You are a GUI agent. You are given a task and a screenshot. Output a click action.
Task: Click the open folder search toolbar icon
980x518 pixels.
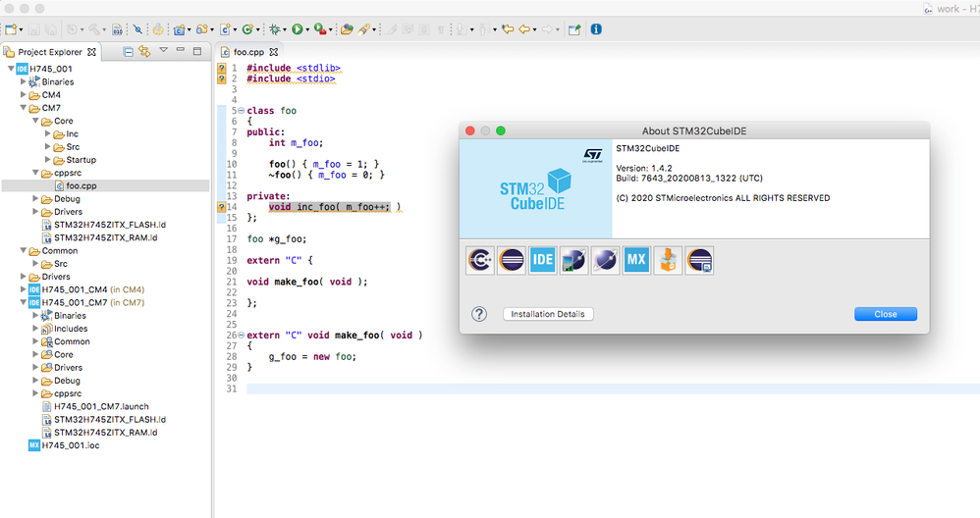point(347,29)
